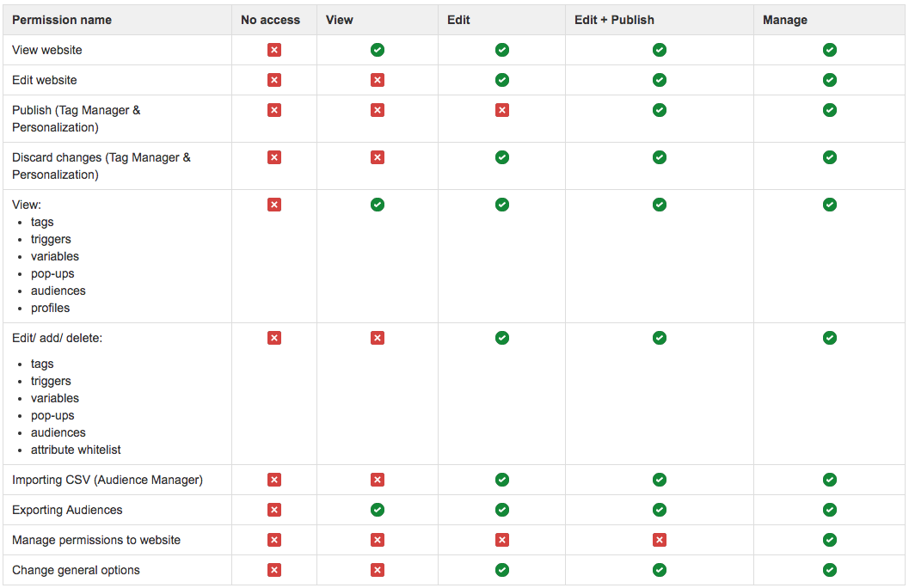The height and width of the screenshot is (588, 909).
Task: Click green check for Discard changes under Edit + Publish
Action: [659, 157]
